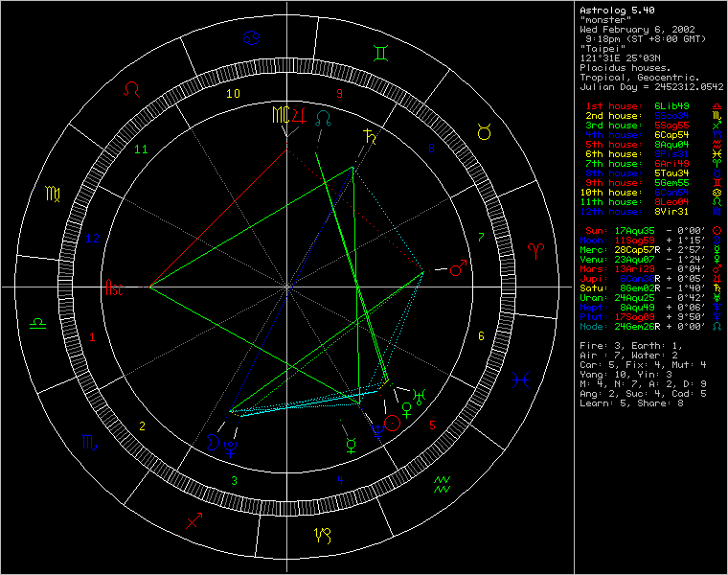Click house number 6 in the wheel
The height and width of the screenshot is (575, 728).
(481, 335)
